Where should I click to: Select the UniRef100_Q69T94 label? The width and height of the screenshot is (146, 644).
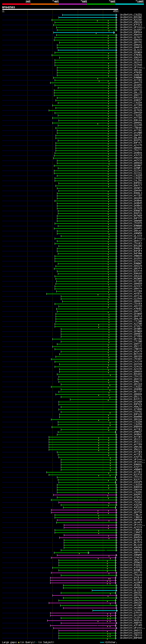[131, 512]
